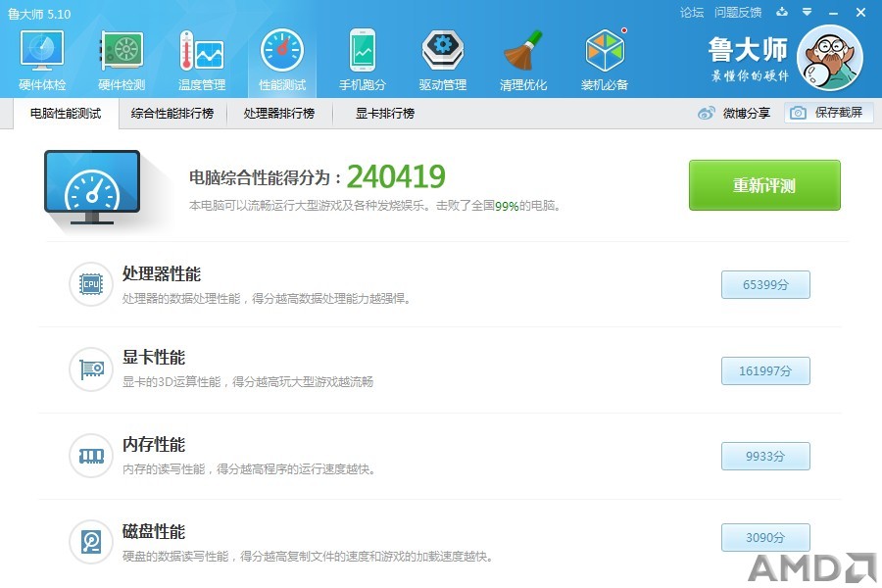Switch to 处理器排行榜 tab

coord(279,114)
